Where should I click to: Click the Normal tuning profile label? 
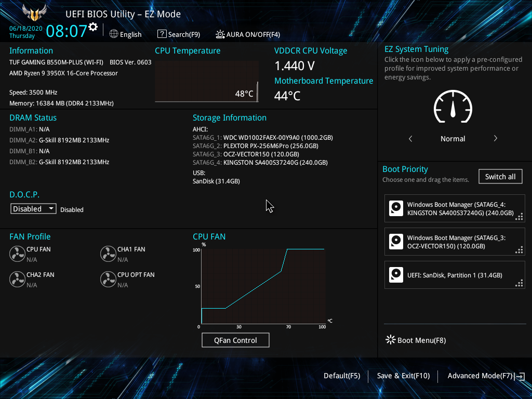(x=453, y=138)
